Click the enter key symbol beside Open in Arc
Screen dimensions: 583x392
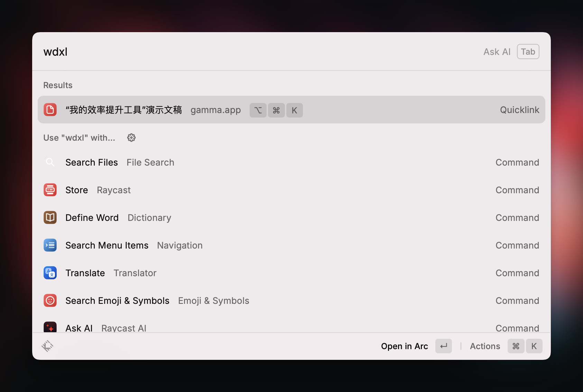(444, 346)
